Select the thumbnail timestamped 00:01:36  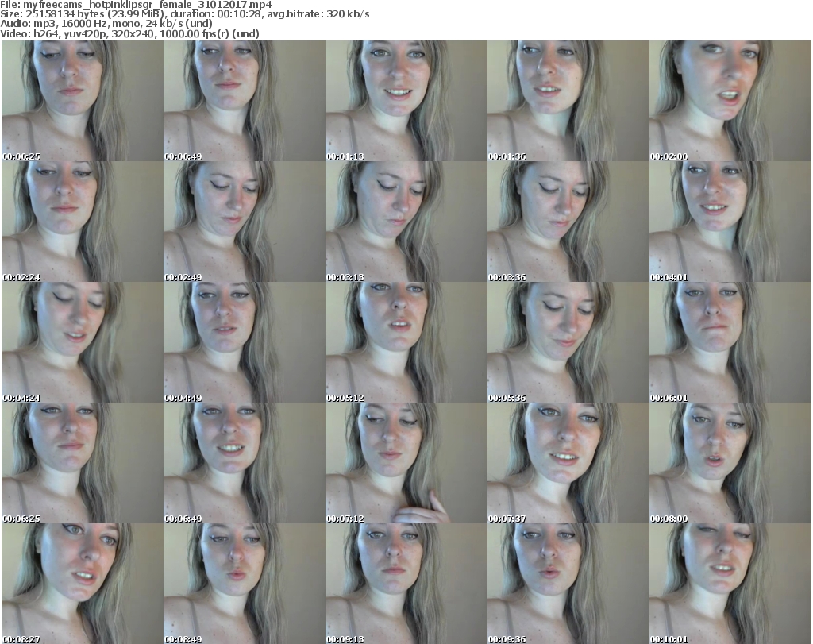pos(568,101)
